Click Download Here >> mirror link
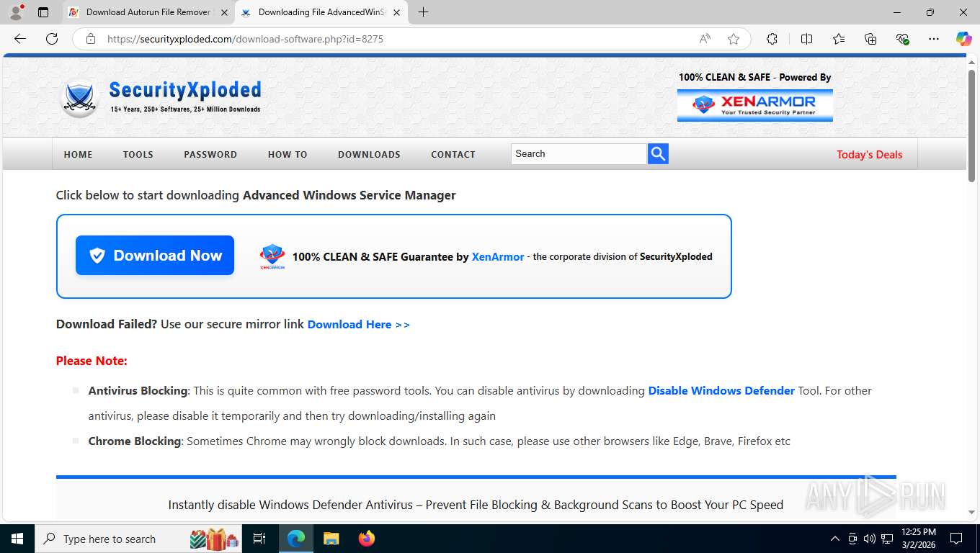 point(359,325)
